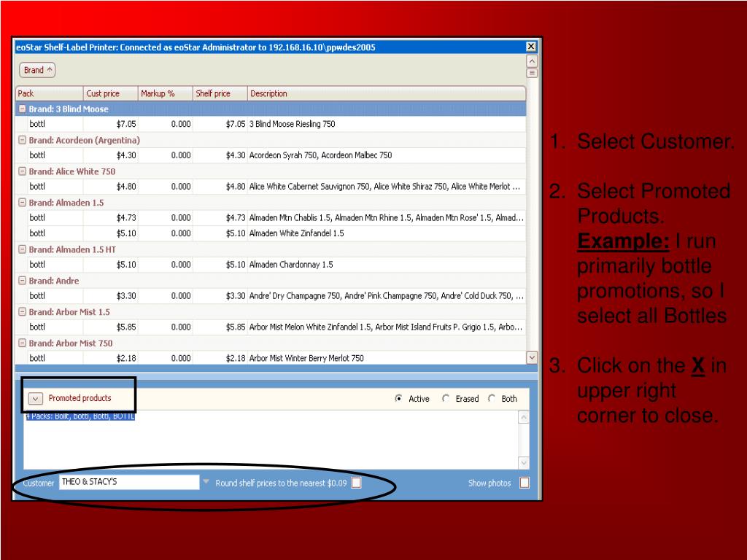Select the 3 Blind Moose Riesling 750 row

pos(271,124)
